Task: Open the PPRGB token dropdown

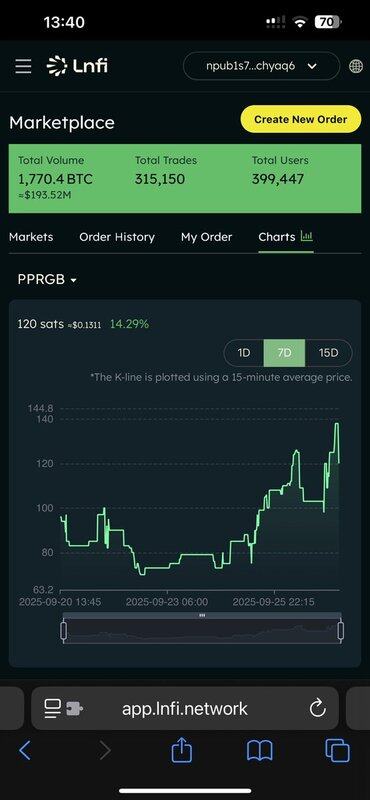Action: tap(47, 280)
